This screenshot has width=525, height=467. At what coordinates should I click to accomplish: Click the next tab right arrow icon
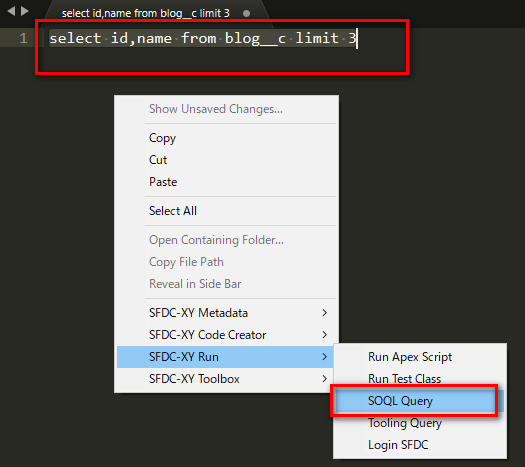coord(24,11)
